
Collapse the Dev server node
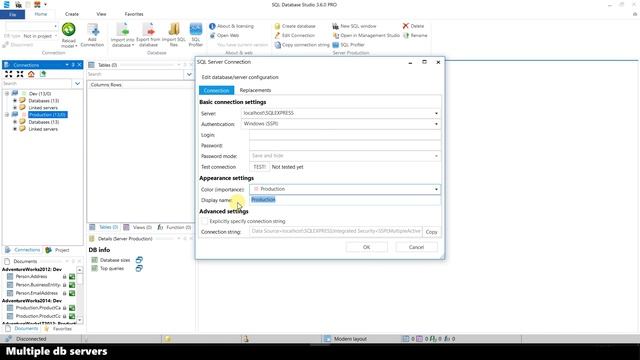click(7, 93)
